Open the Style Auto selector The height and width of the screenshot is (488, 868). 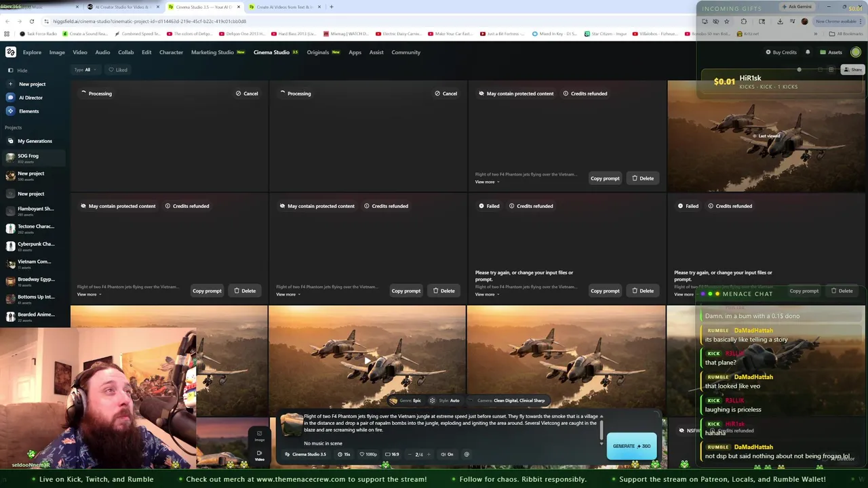pyautogui.click(x=444, y=401)
